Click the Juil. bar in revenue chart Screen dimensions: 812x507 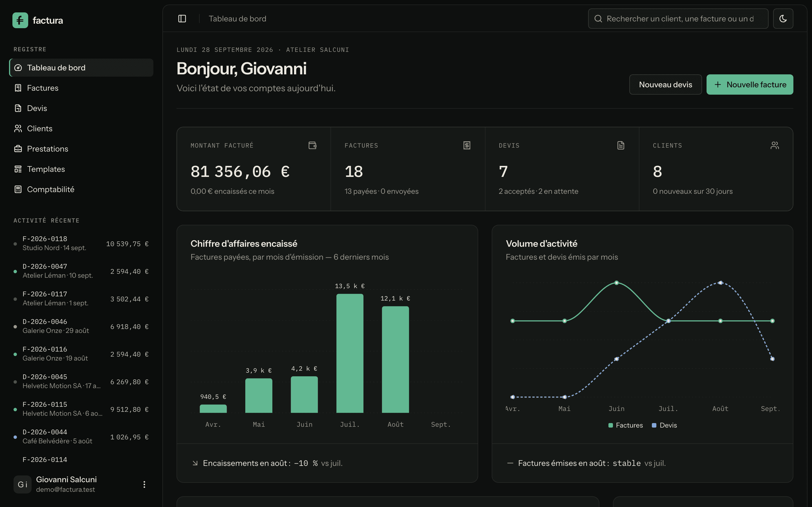(x=350, y=353)
